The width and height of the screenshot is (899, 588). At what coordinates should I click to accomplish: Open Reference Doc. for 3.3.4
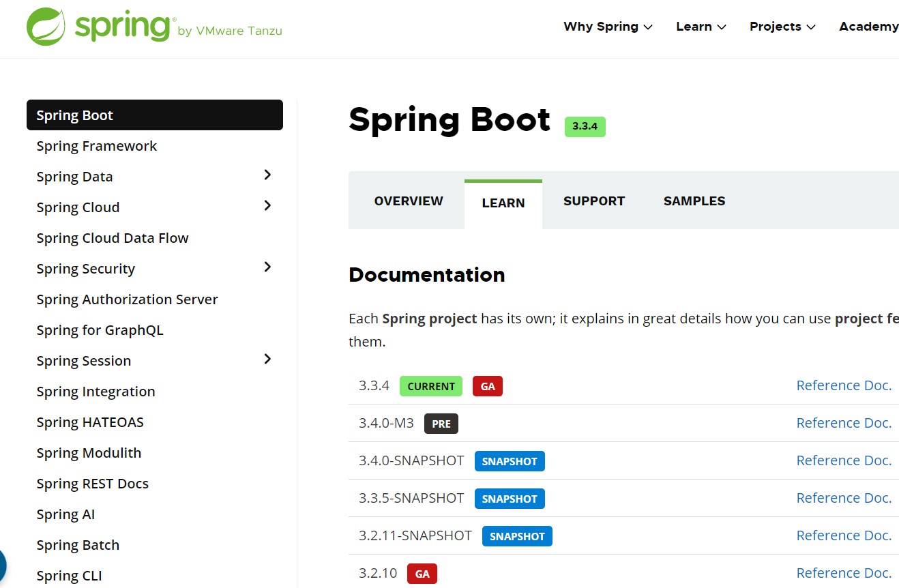[844, 385]
